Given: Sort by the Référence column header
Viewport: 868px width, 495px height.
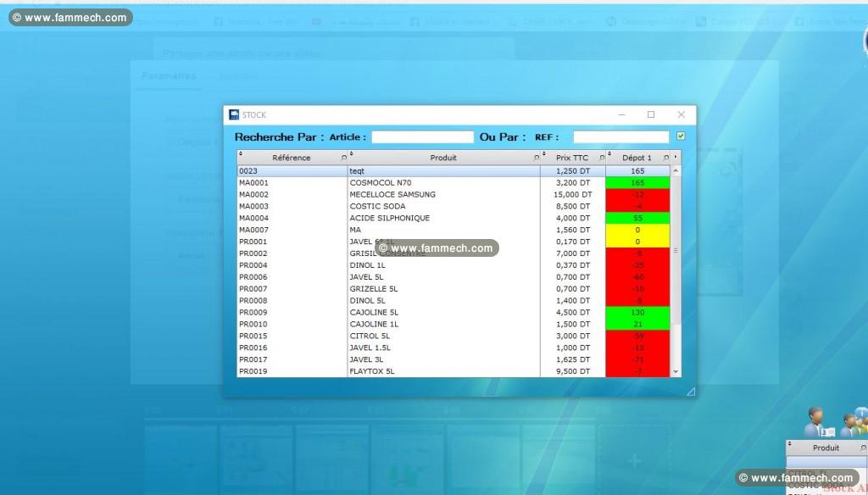Looking at the screenshot, I should click(292, 158).
